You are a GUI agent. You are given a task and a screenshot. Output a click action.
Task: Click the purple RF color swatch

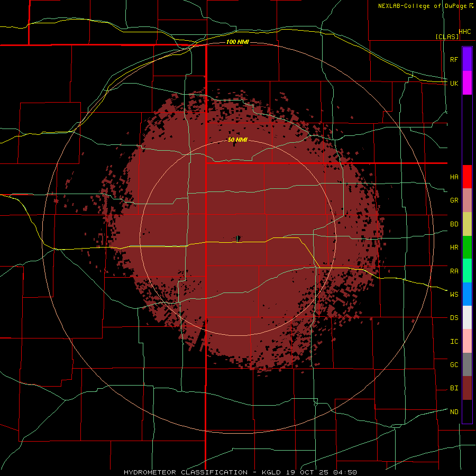[x=467, y=59]
